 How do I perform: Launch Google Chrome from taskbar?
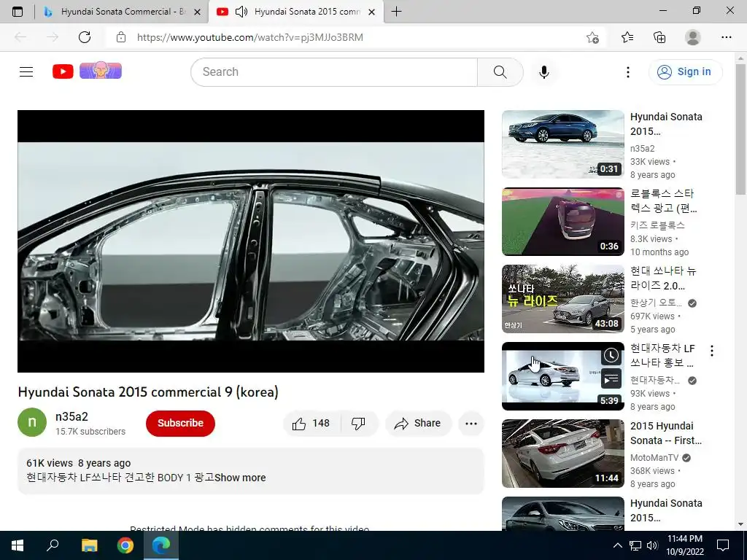[x=125, y=545]
